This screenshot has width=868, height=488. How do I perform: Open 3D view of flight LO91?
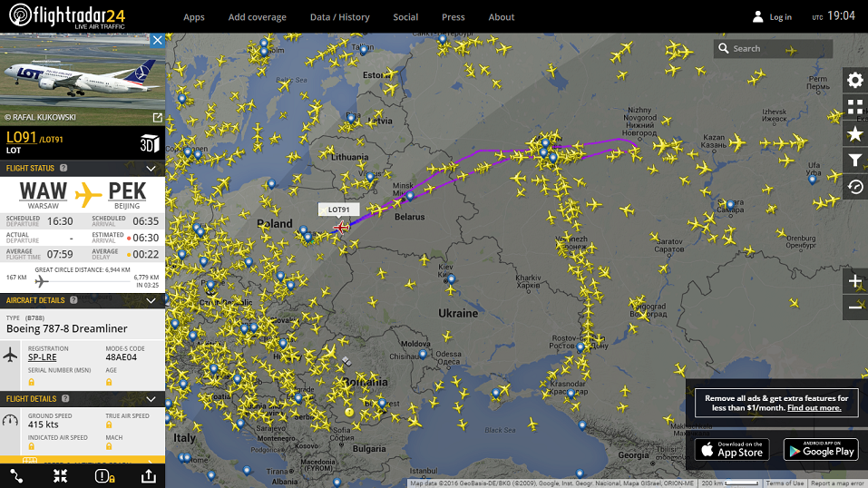pos(150,144)
